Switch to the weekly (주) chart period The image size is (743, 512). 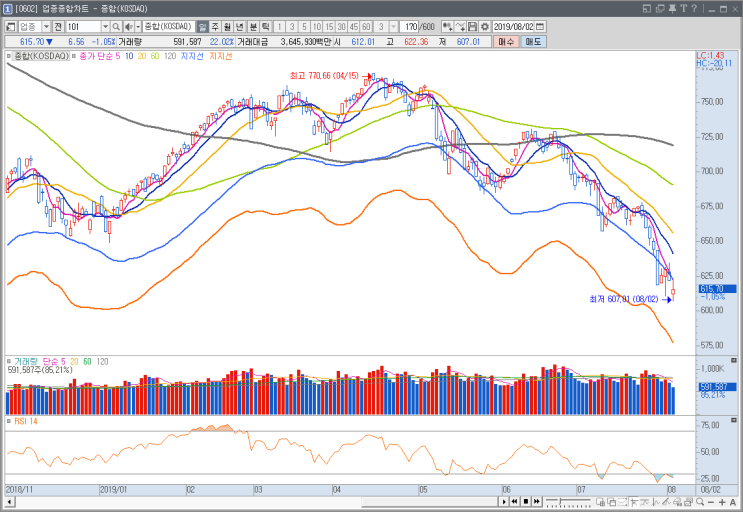[x=215, y=27]
